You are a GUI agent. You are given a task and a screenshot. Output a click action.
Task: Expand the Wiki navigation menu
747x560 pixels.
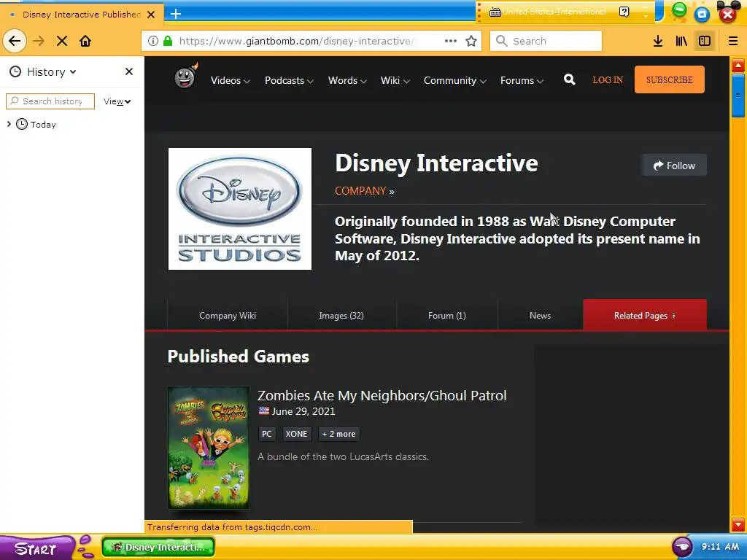point(395,80)
